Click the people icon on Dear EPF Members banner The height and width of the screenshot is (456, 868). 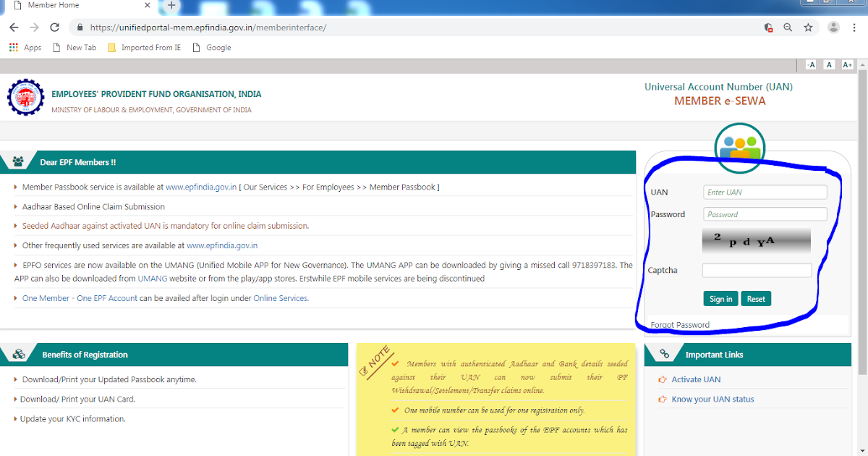pos(17,161)
